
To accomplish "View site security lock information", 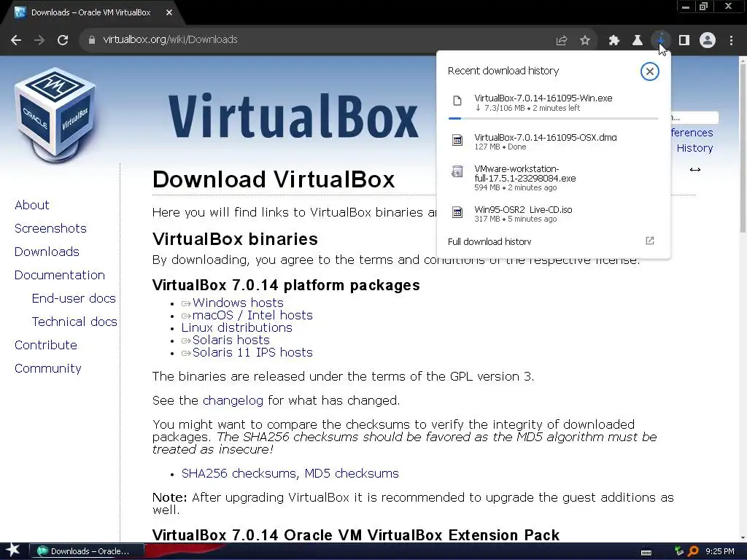I will point(92,40).
